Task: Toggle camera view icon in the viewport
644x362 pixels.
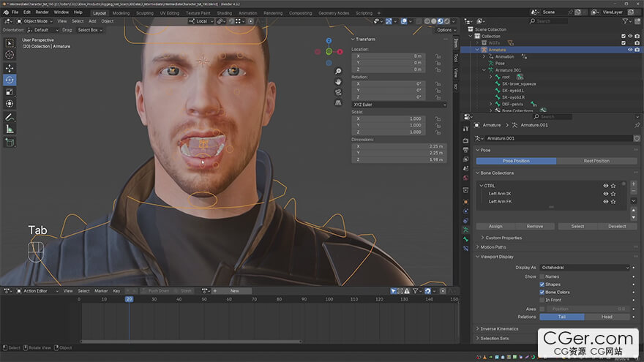Action: [338, 92]
